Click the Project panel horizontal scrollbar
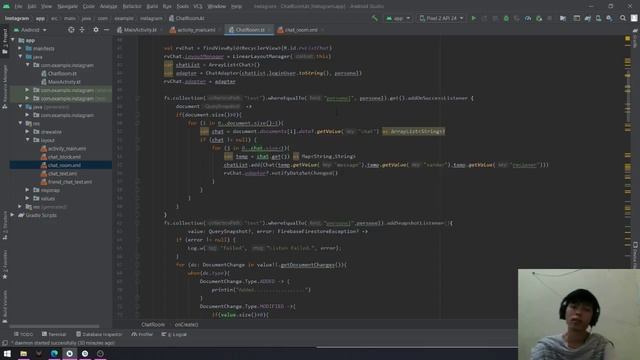The image size is (640, 360). (54, 326)
